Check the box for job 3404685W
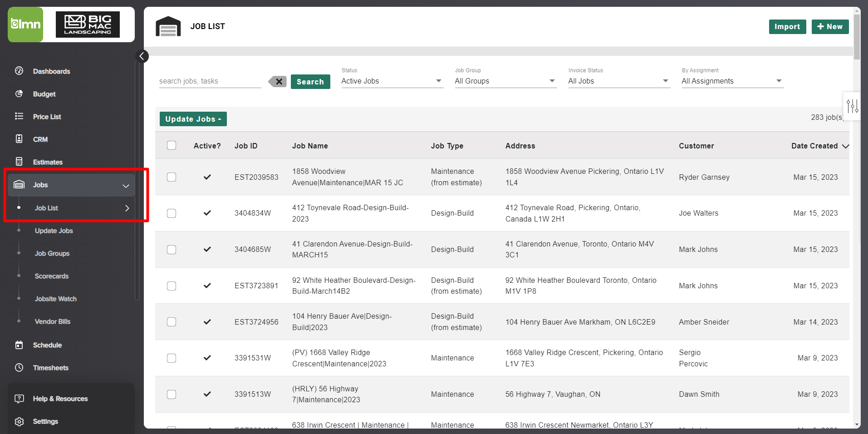 [x=172, y=250]
